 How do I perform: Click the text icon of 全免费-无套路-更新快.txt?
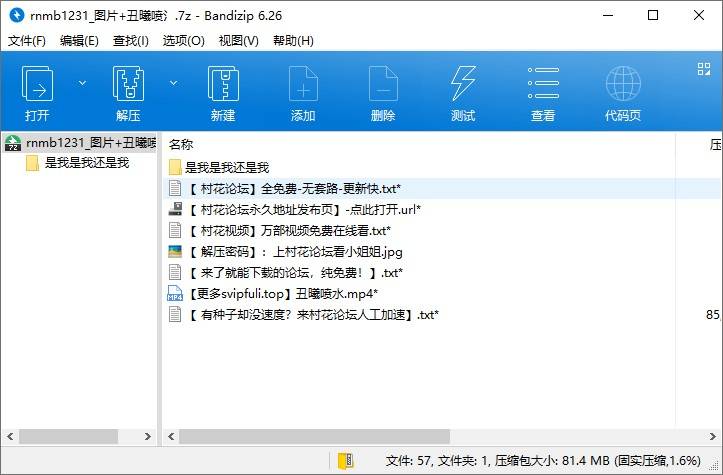(175, 188)
